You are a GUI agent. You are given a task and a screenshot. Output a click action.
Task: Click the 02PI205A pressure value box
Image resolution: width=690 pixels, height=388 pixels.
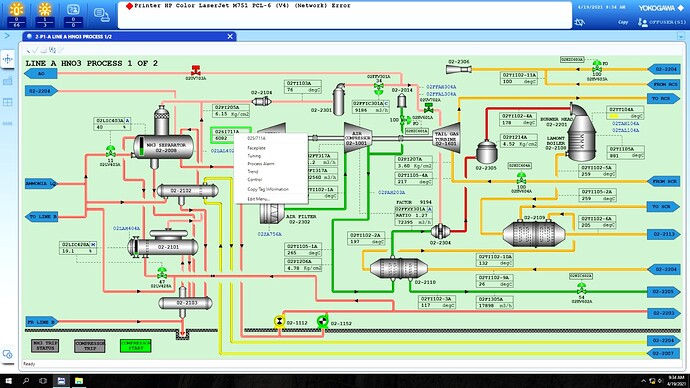231,110
